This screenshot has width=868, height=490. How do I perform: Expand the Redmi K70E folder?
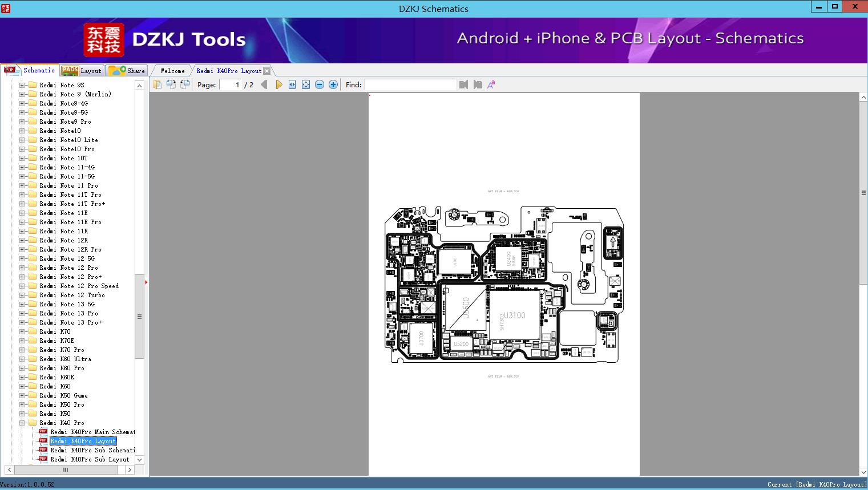22,341
